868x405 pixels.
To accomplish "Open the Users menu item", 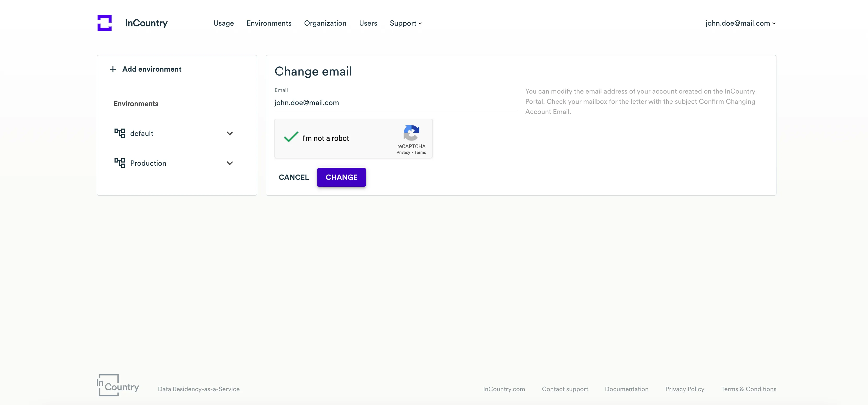I will click(x=368, y=23).
